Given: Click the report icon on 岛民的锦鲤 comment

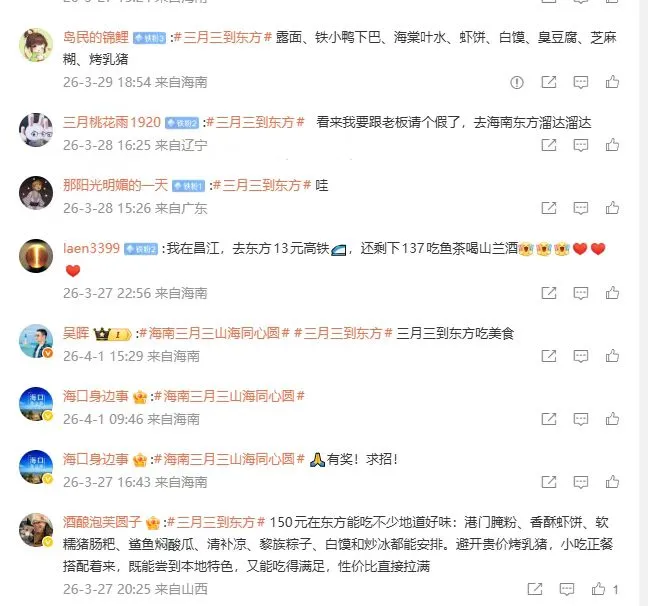Looking at the screenshot, I should (517, 82).
